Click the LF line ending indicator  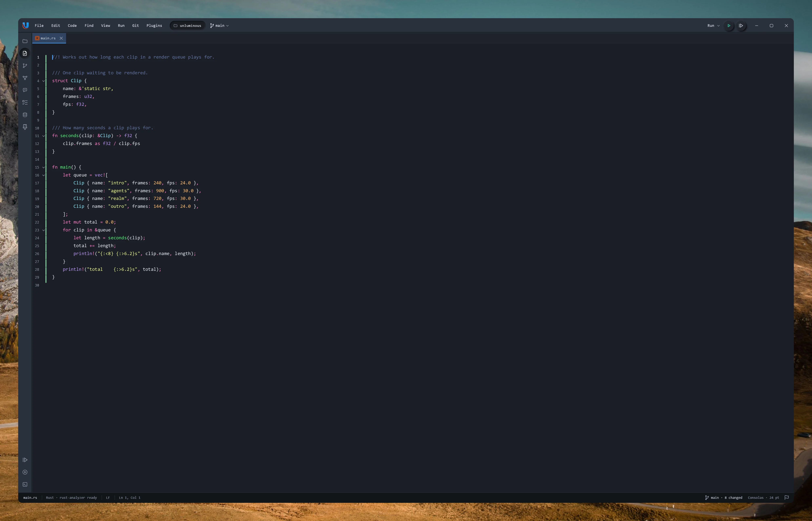click(108, 498)
